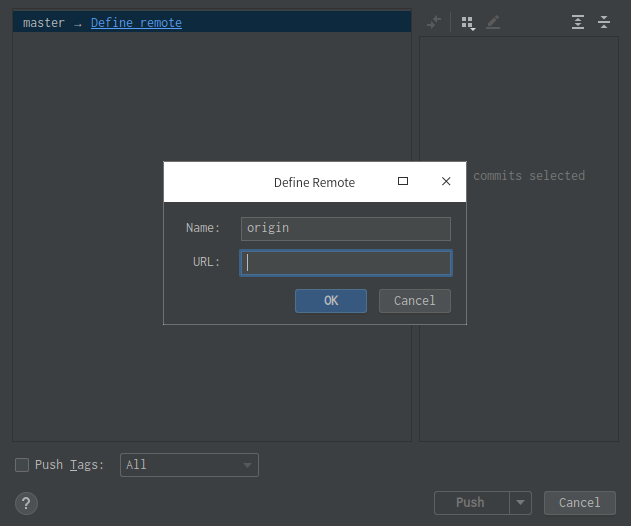The image size is (631, 526).
Task: Open the Help question mark button
Action: point(26,503)
